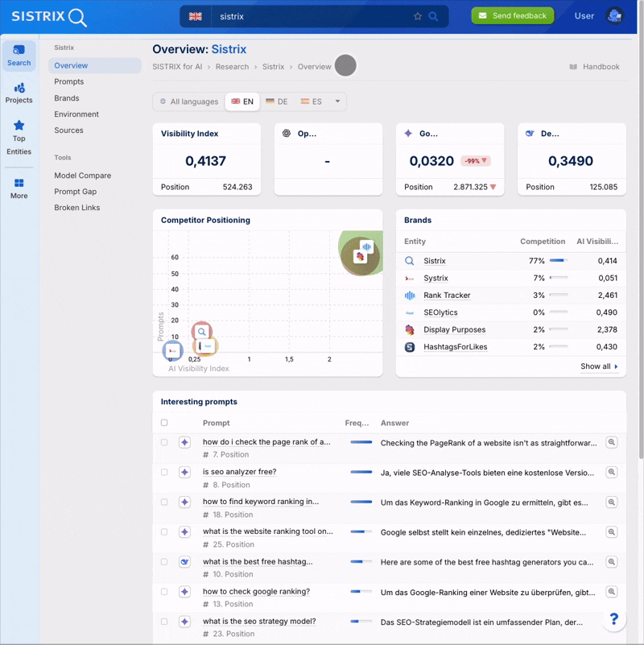Open Model Compare in the sidebar
Viewport: 644px width, 645px height.
[82, 176]
